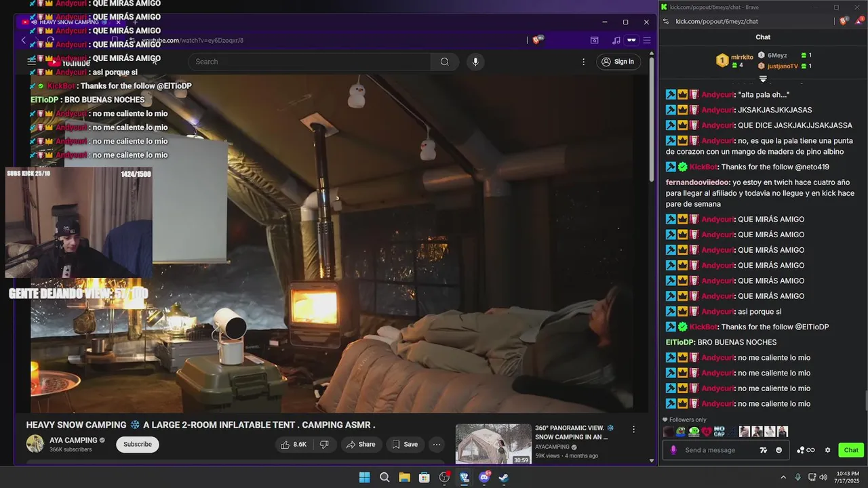
Task: Click KickBot name in neto419 follow message
Action: coord(703,167)
